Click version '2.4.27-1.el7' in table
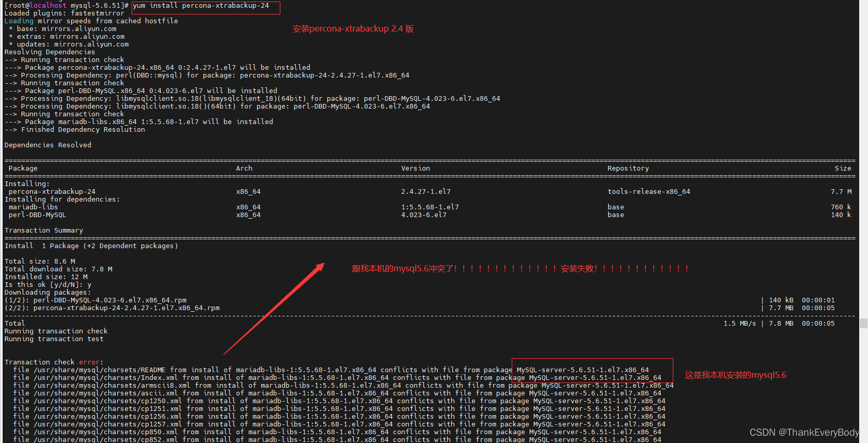Image resolution: width=868 pixels, height=443 pixels. [x=426, y=192]
